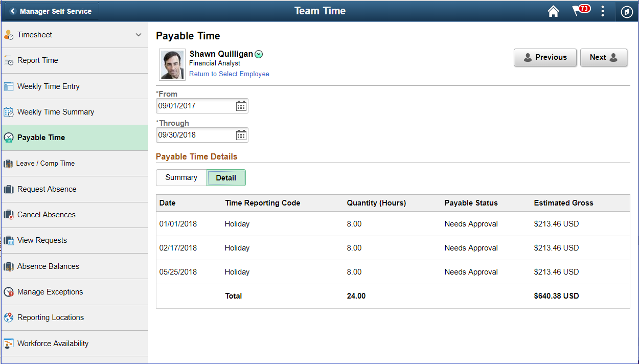Open Workforce Availability menu item
The image size is (639, 364).
[75, 344]
